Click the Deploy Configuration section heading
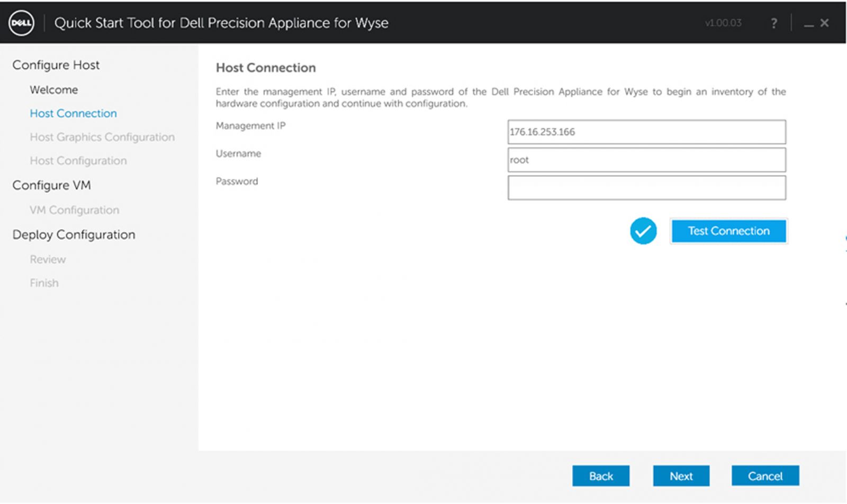Viewport: 847px width, 504px height. (74, 235)
